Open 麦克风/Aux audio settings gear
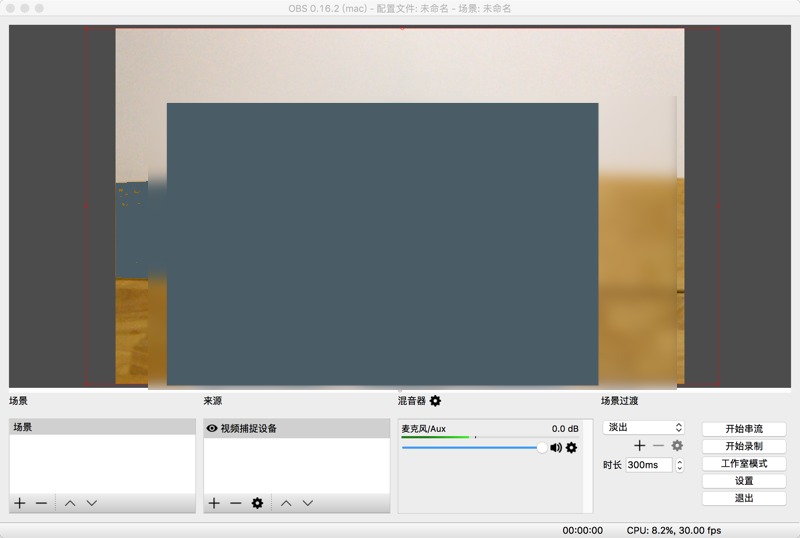 tap(572, 448)
